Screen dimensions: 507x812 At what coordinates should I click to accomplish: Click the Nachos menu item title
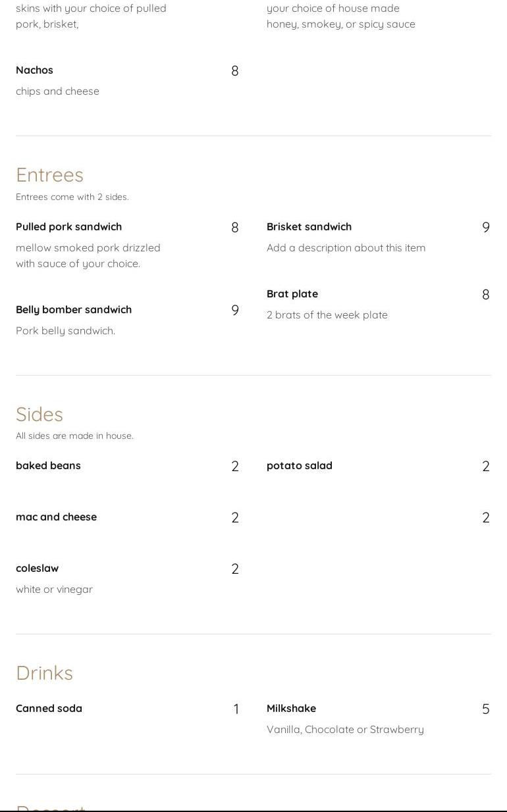[34, 70]
